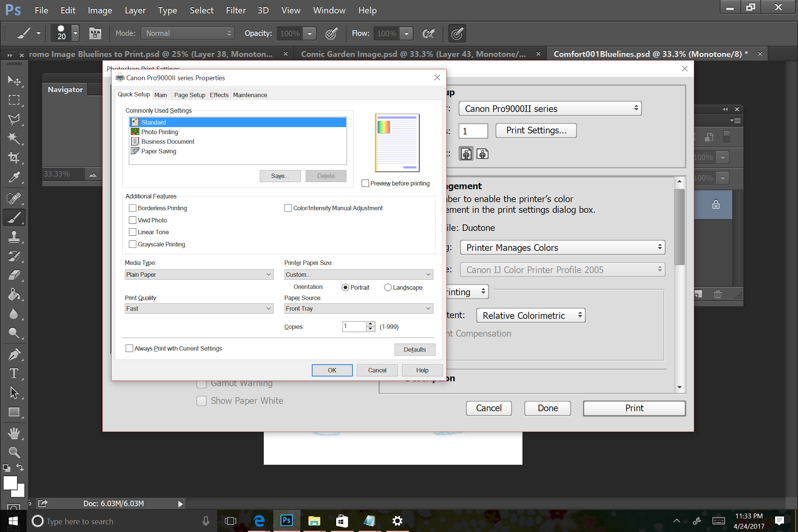Select the Paint Bucket tool

click(14, 294)
